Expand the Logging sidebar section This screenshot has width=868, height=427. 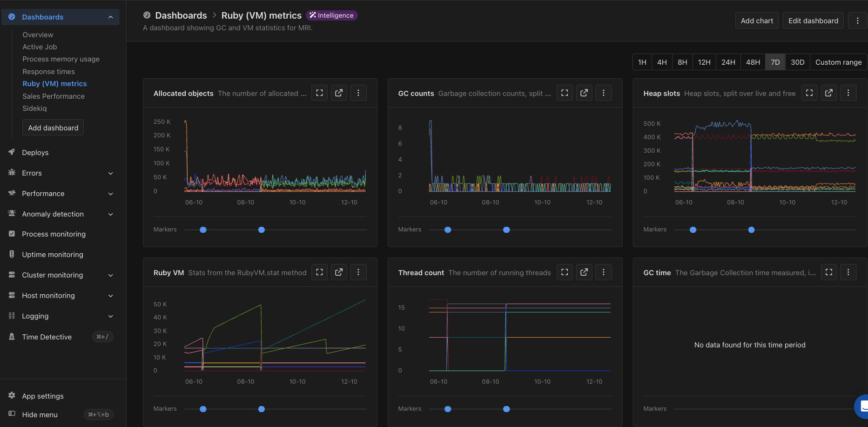pyautogui.click(x=111, y=316)
